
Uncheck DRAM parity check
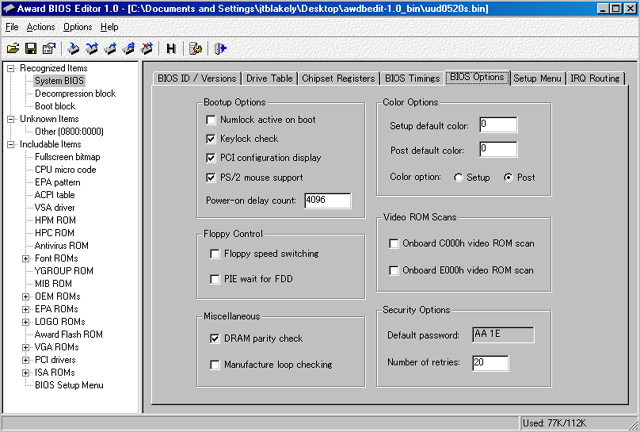pyautogui.click(x=214, y=339)
